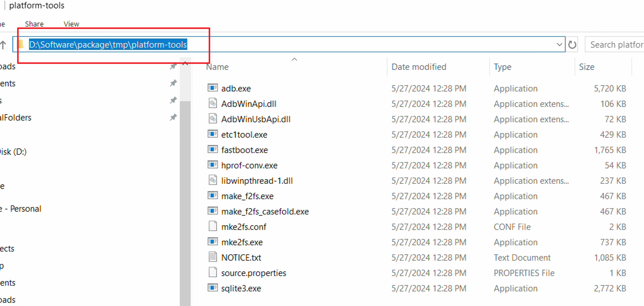The height and width of the screenshot is (306, 644).
Task: Toggle the pin next to the 'ents' folder
Action: (x=173, y=83)
